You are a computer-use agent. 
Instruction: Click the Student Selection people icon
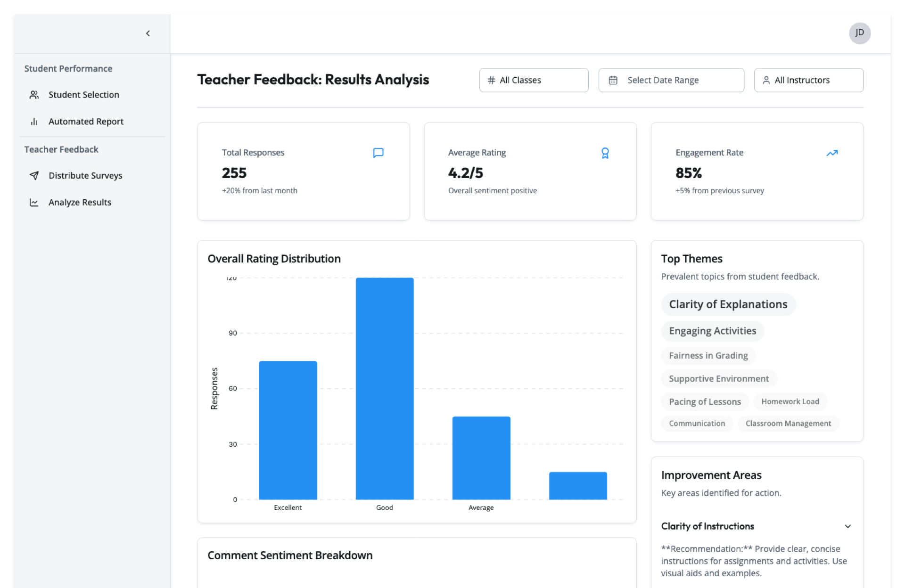click(34, 95)
